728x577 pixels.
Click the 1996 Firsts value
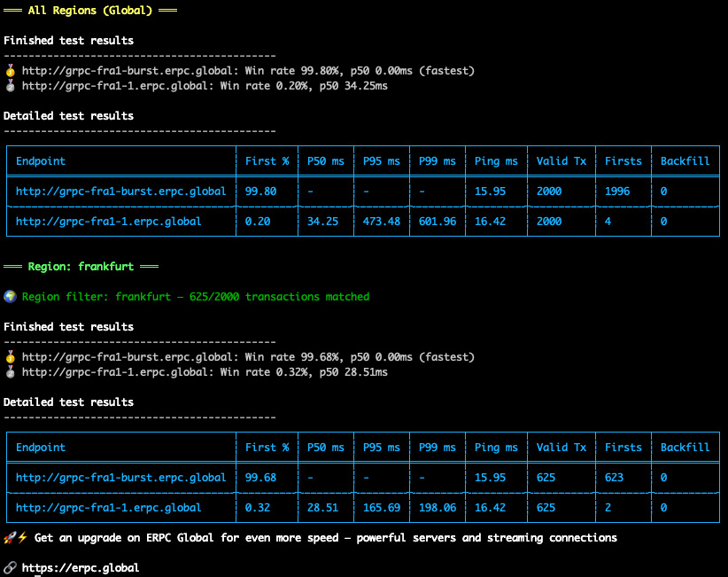coord(617,191)
